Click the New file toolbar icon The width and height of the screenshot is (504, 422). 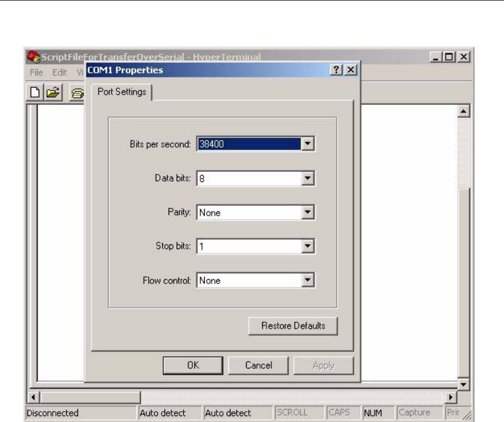pos(35,92)
